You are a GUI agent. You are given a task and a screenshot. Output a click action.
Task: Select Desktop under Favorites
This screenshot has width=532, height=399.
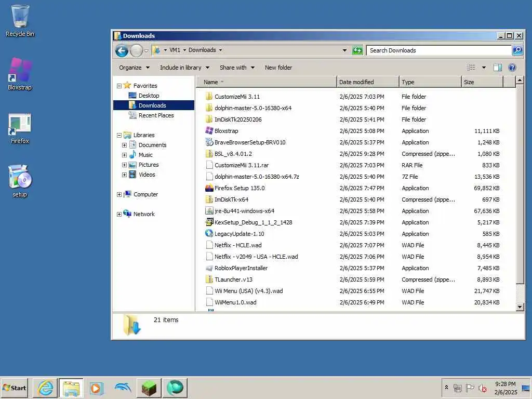149,96
